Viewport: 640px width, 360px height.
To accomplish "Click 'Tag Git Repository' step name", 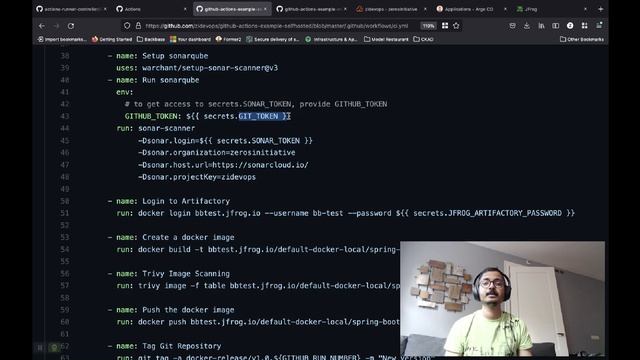I will tap(182, 346).
